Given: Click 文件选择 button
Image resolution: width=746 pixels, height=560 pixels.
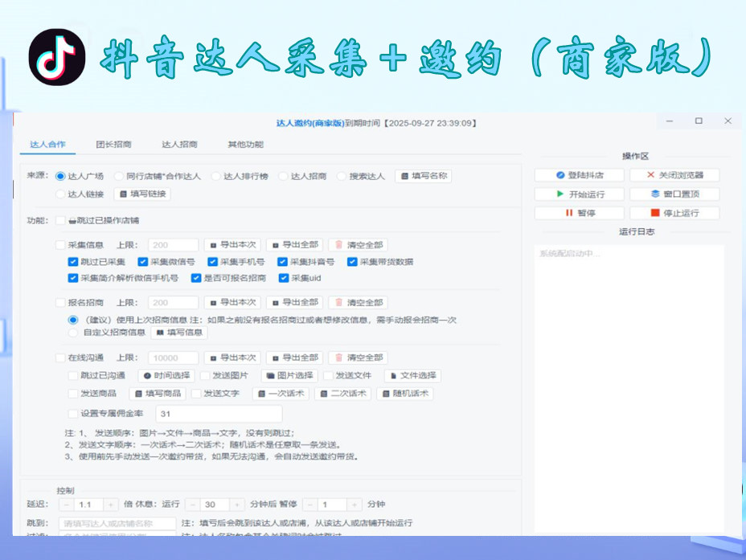Looking at the screenshot, I should point(412,375).
